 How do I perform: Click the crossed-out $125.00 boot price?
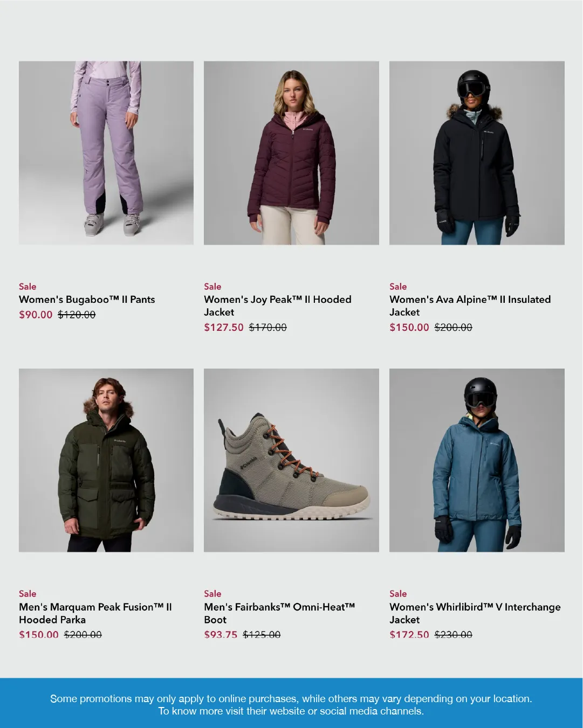(262, 635)
